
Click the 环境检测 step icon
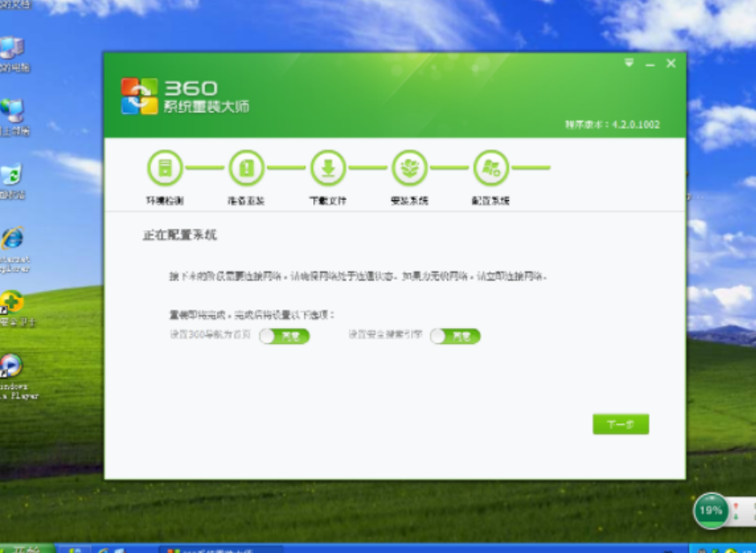(x=165, y=168)
